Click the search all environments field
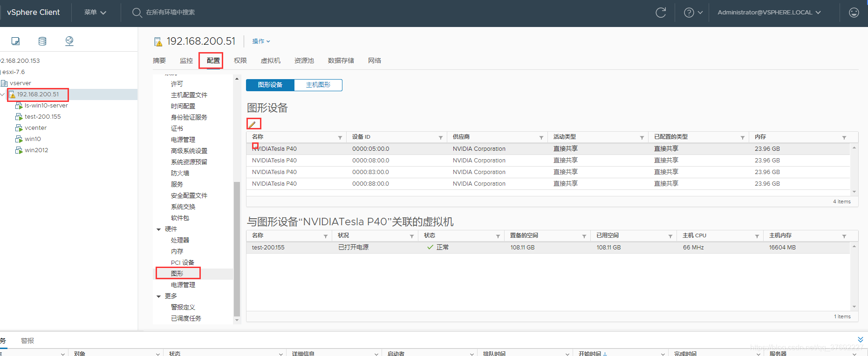 click(x=171, y=13)
